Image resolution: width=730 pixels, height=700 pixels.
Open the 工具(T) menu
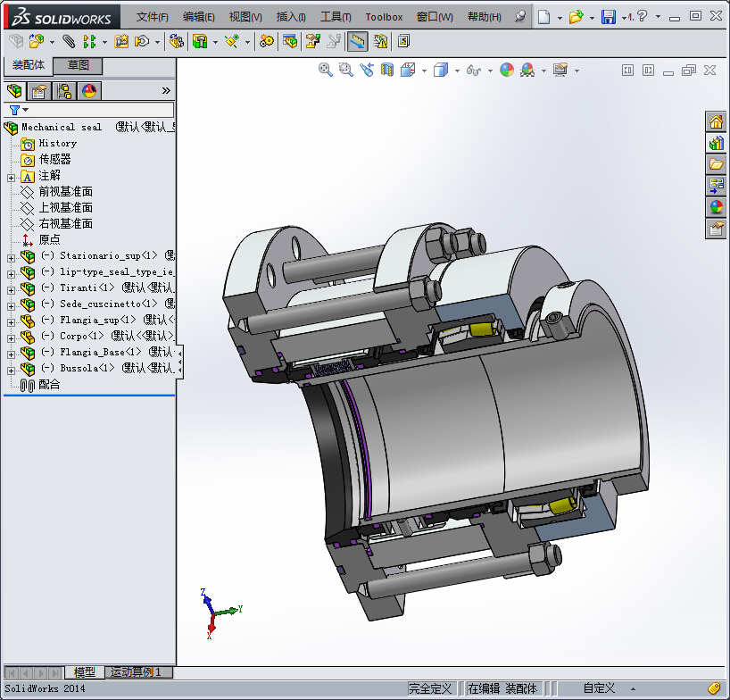pyautogui.click(x=336, y=17)
